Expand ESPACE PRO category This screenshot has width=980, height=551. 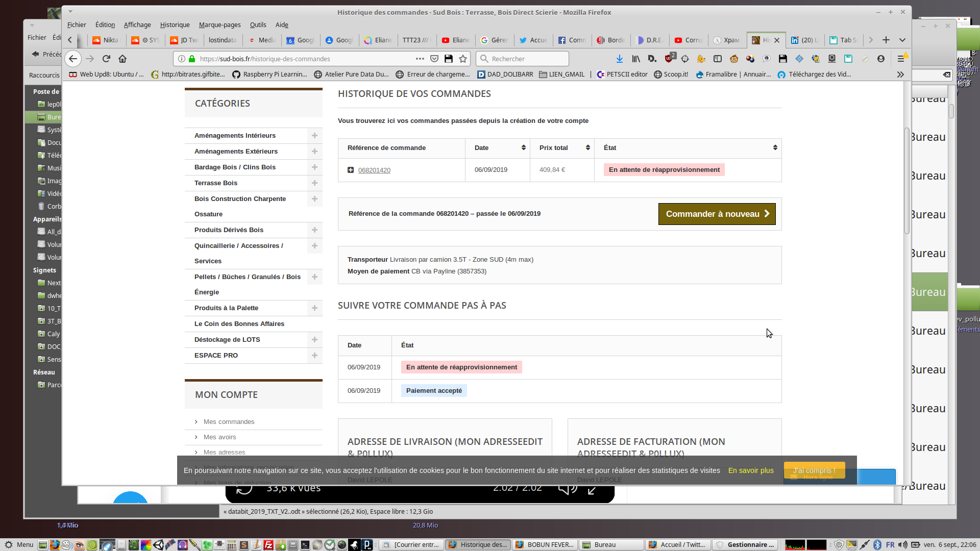[x=314, y=355]
